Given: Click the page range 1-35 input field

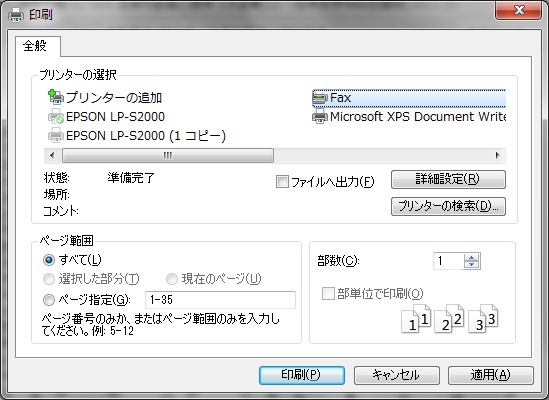Looking at the screenshot, I should tap(220, 300).
